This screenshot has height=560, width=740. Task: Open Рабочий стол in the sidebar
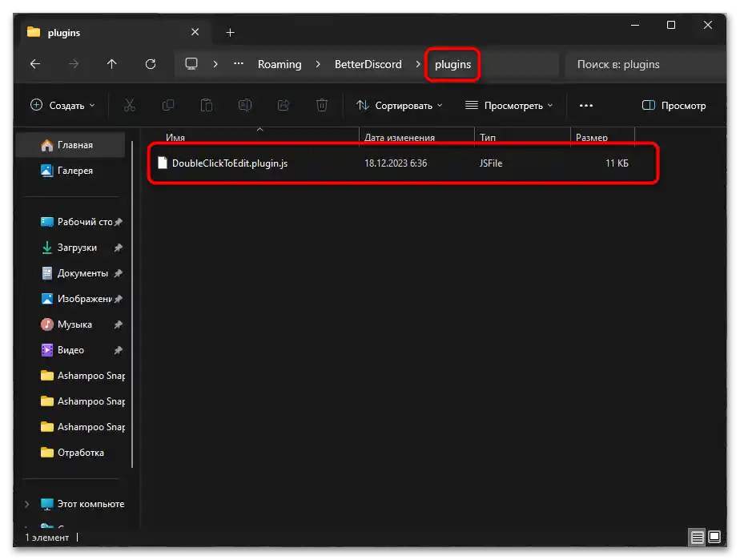click(x=78, y=222)
